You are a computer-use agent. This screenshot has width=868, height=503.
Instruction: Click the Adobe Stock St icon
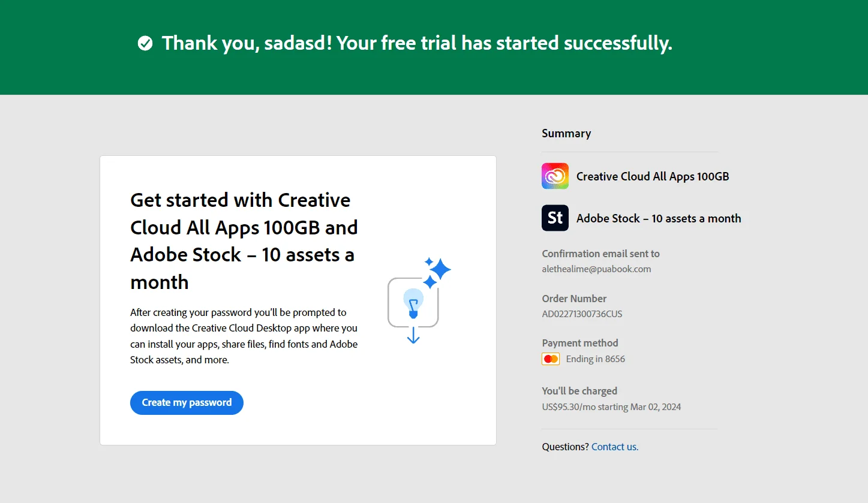click(555, 218)
